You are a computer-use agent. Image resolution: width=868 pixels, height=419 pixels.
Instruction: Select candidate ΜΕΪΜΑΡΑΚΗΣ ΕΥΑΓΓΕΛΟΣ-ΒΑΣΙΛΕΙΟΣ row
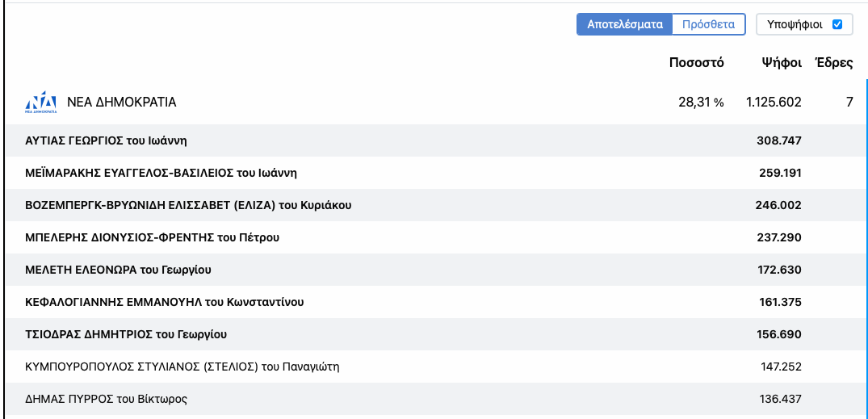click(x=435, y=174)
